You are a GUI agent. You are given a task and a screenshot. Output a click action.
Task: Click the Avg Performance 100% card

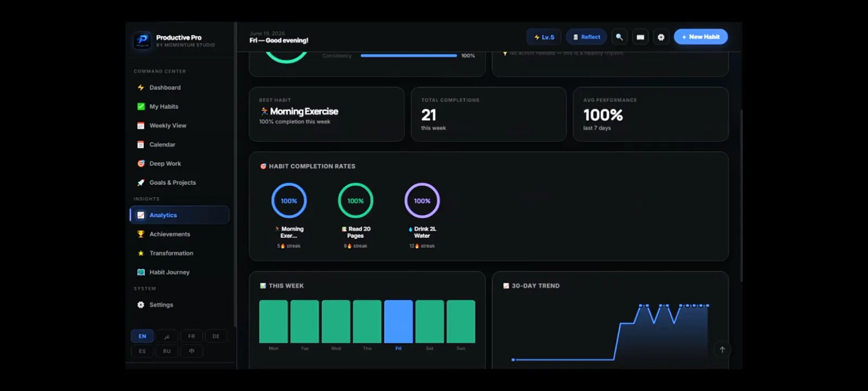pyautogui.click(x=650, y=114)
